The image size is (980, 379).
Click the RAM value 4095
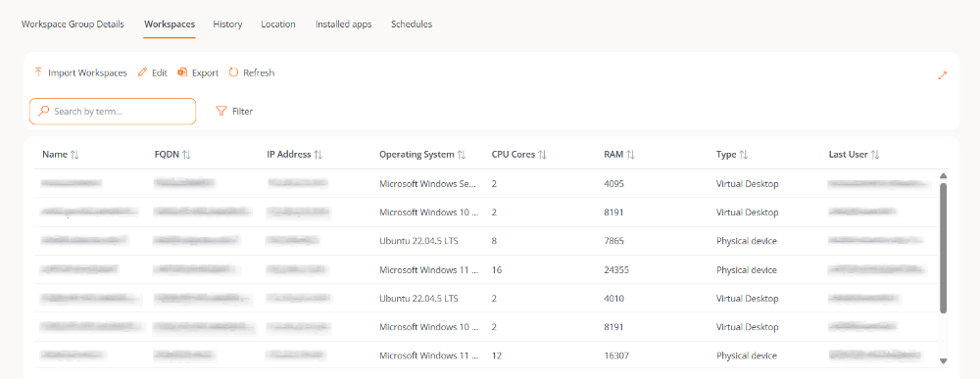click(613, 184)
